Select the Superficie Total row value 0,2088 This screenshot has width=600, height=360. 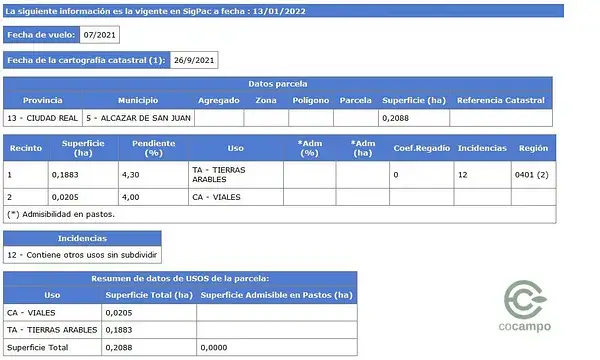click(x=149, y=347)
